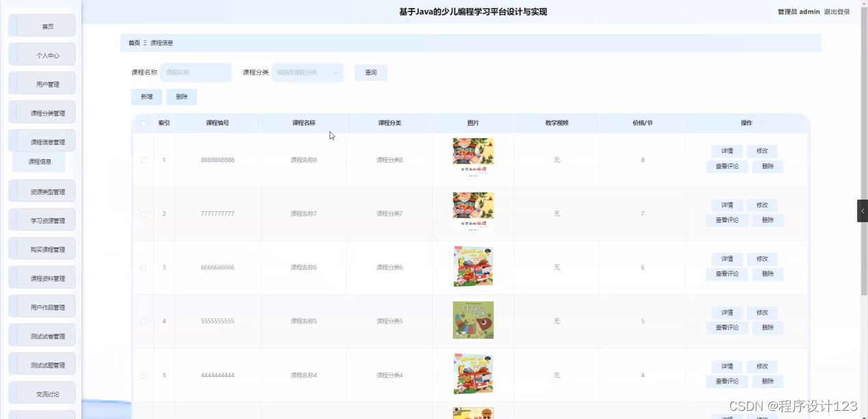Open 查看评论 for 课程名称6

pyautogui.click(x=727, y=273)
